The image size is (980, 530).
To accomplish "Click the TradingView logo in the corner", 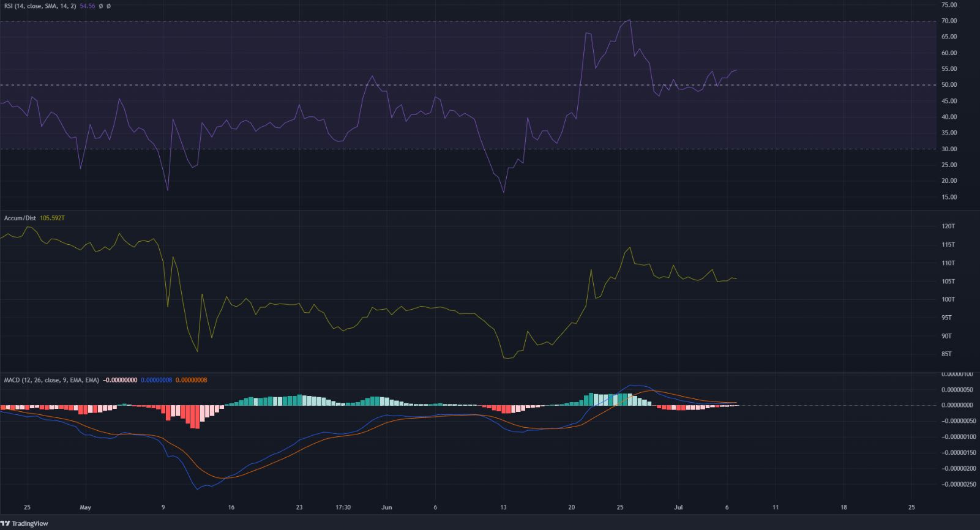I will (24, 523).
